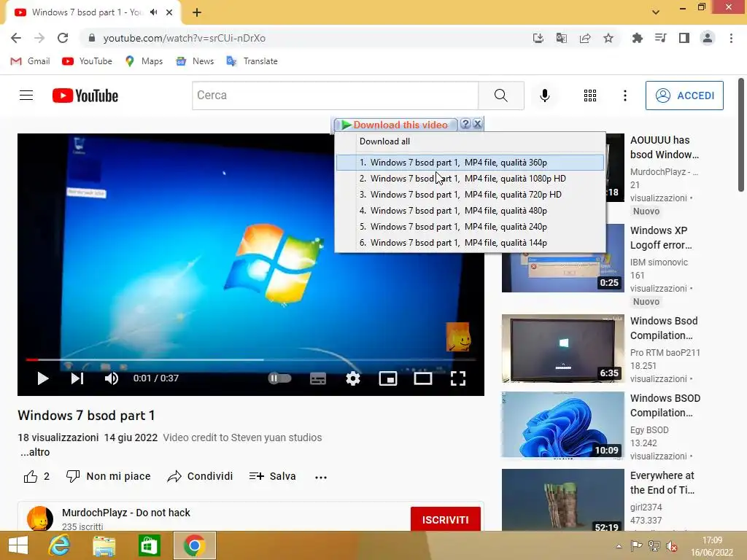Launch Internet Explorer from the taskbar

(60, 545)
